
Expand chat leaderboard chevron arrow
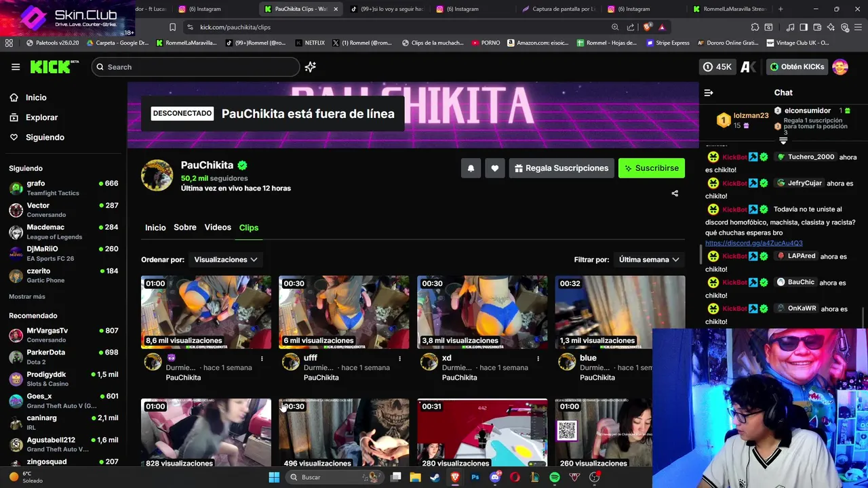[783, 142]
